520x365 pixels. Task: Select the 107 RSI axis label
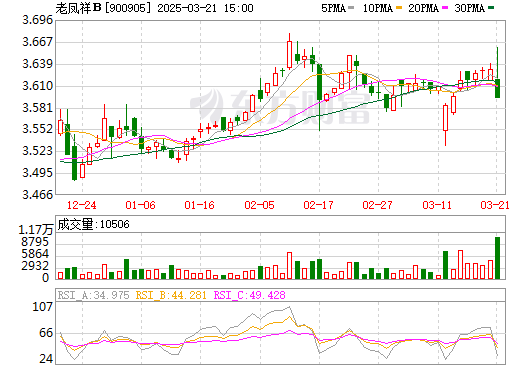pos(42,306)
